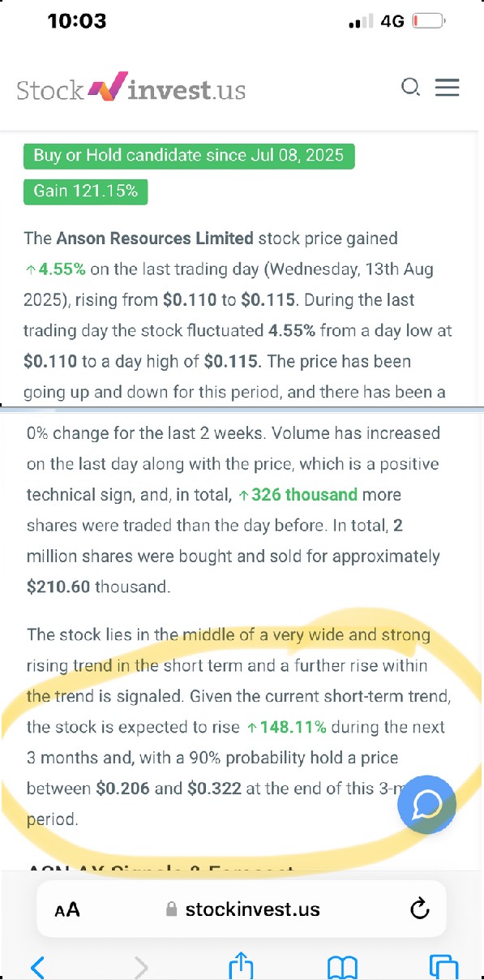Open the blue chat bubble
The image size is (484, 980).
[426, 804]
